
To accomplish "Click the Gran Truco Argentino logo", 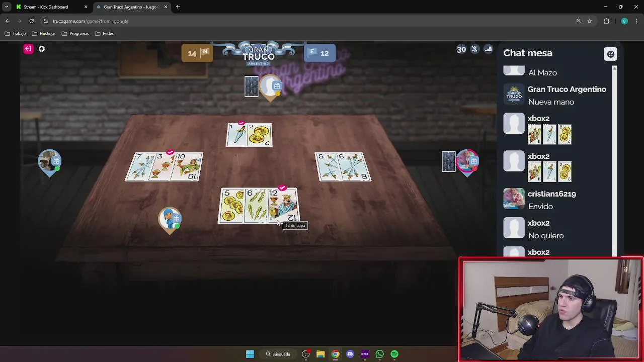I will (x=259, y=53).
